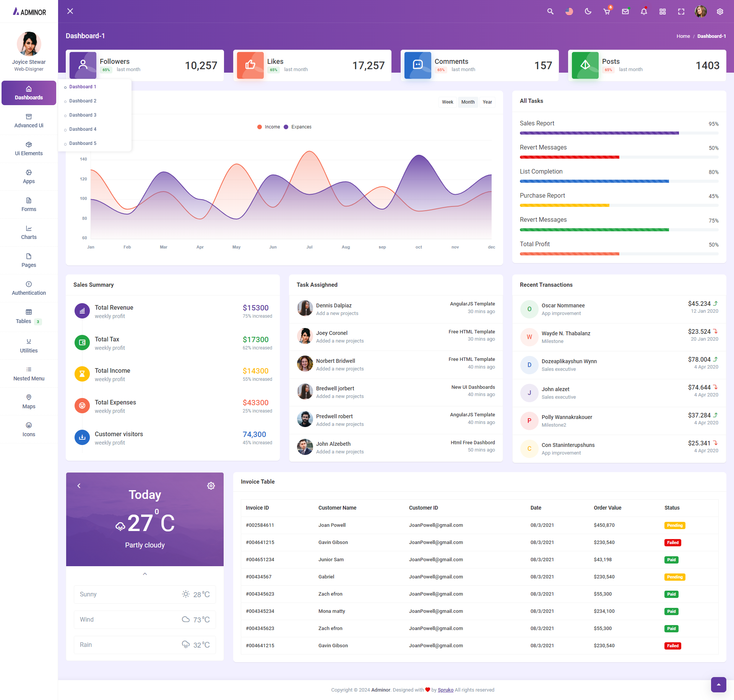Click the header settings gear icon
Viewport: 734px width, 700px height.
720,11
